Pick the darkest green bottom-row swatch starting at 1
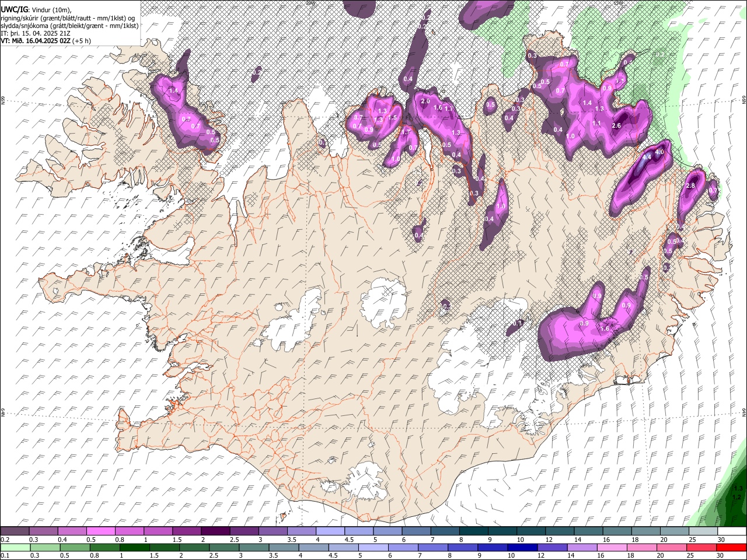The height and width of the screenshot is (560, 747). pos(134,547)
